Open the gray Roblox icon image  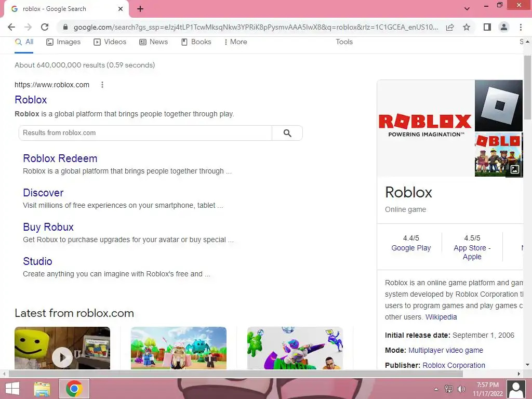point(499,105)
